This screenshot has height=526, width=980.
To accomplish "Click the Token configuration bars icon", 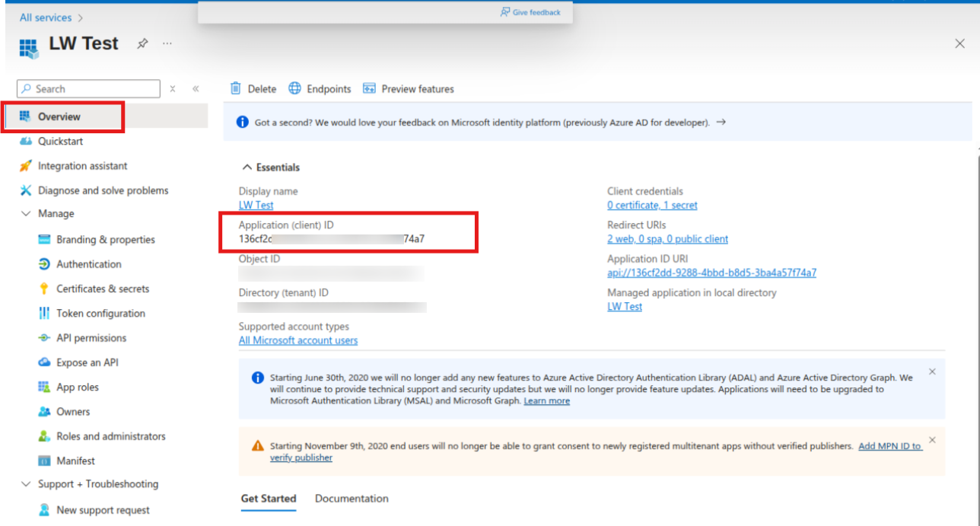I will tap(44, 314).
